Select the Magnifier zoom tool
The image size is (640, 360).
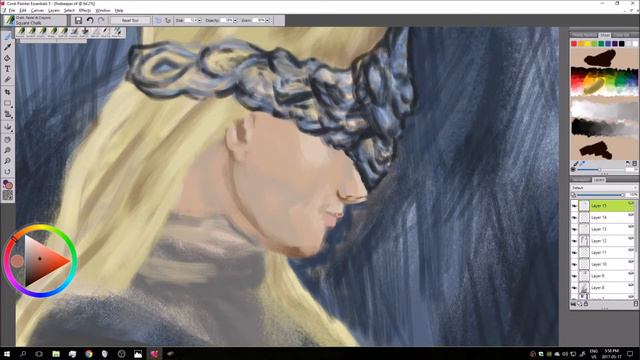coord(7,151)
